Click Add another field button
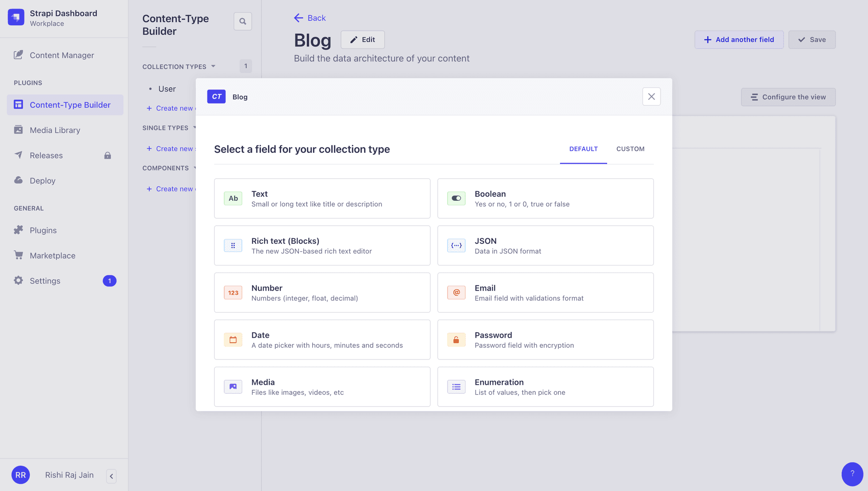 [x=739, y=40]
